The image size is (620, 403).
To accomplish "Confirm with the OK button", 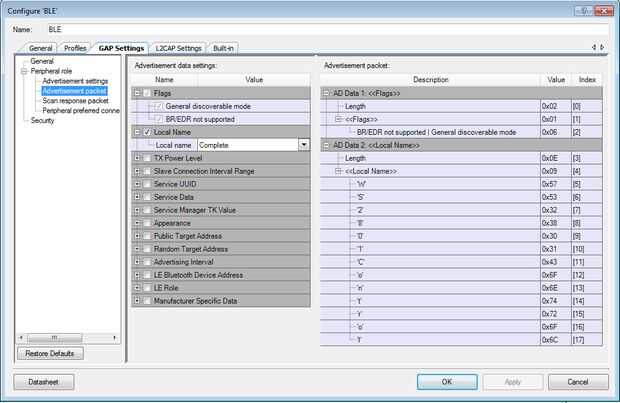I will (447, 382).
